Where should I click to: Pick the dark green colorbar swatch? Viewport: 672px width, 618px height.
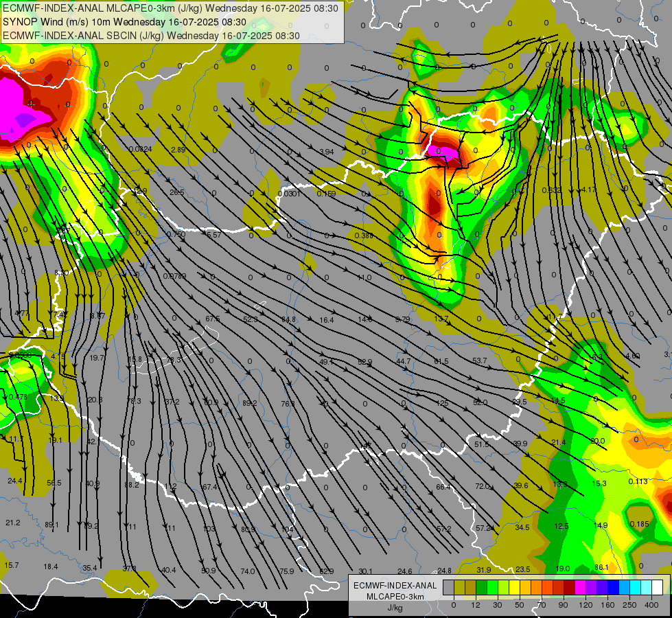coord(482,588)
